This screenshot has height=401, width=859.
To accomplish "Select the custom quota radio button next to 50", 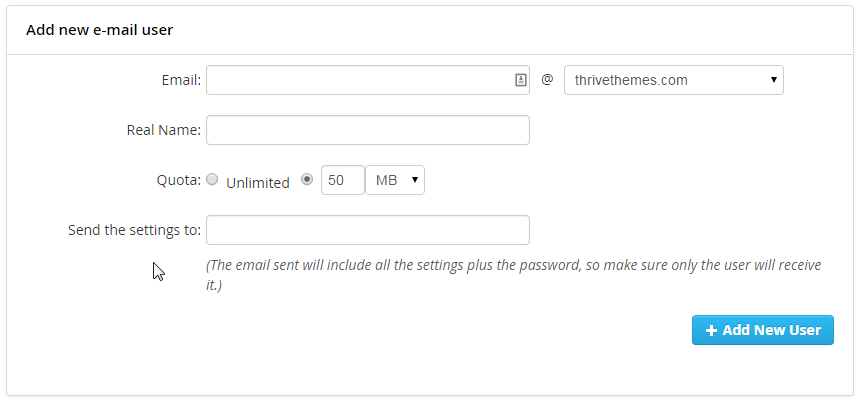I will tap(307, 179).
